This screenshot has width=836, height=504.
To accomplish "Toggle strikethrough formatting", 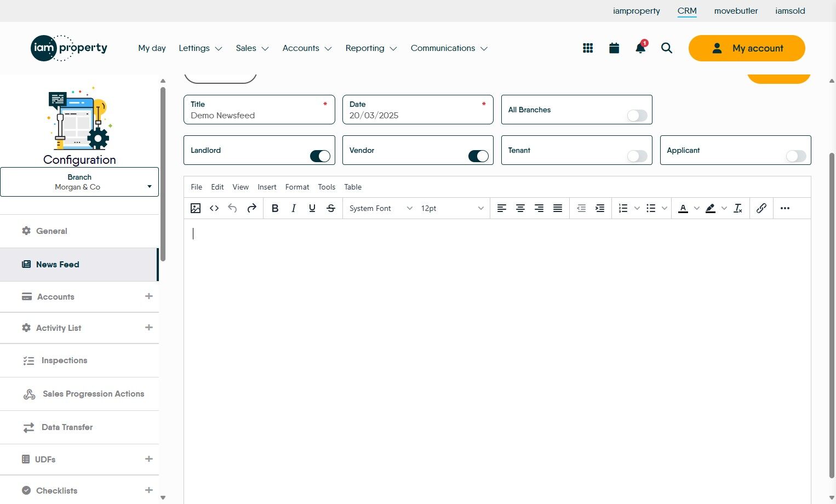I will [x=331, y=208].
